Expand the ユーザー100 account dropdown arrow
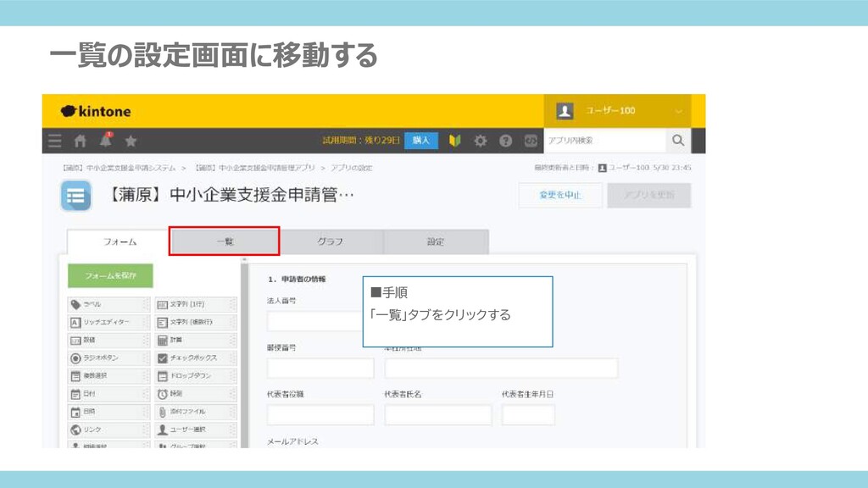The width and height of the screenshot is (868, 488). (679, 111)
